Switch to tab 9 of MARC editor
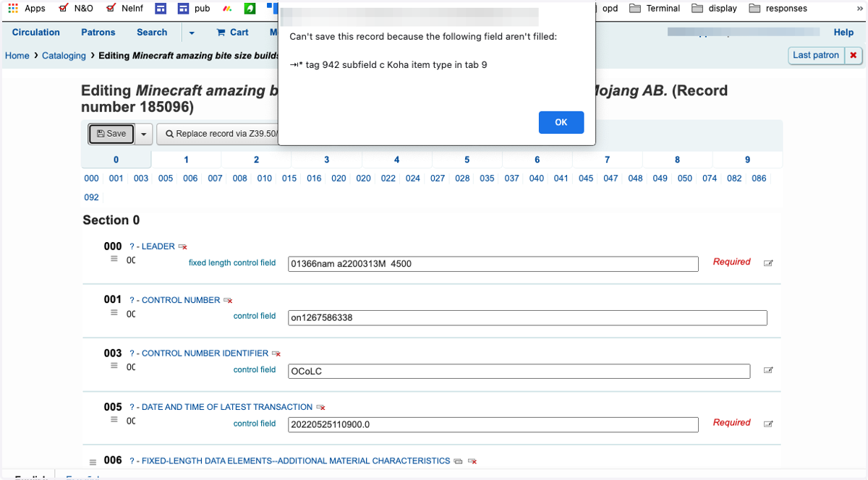The height and width of the screenshot is (480, 868). click(x=747, y=160)
